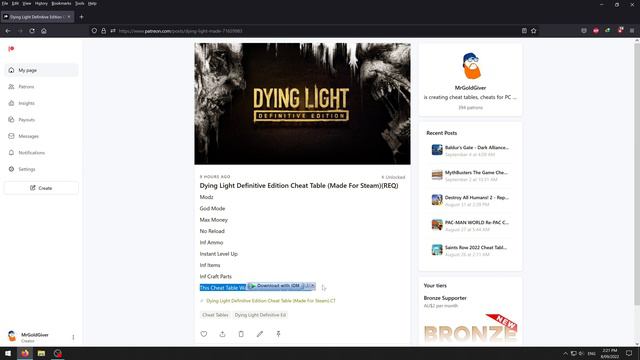This screenshot has width=640, height=360.
Task: Click the Patreon logo in sidebar
Action: coord(11,49)
